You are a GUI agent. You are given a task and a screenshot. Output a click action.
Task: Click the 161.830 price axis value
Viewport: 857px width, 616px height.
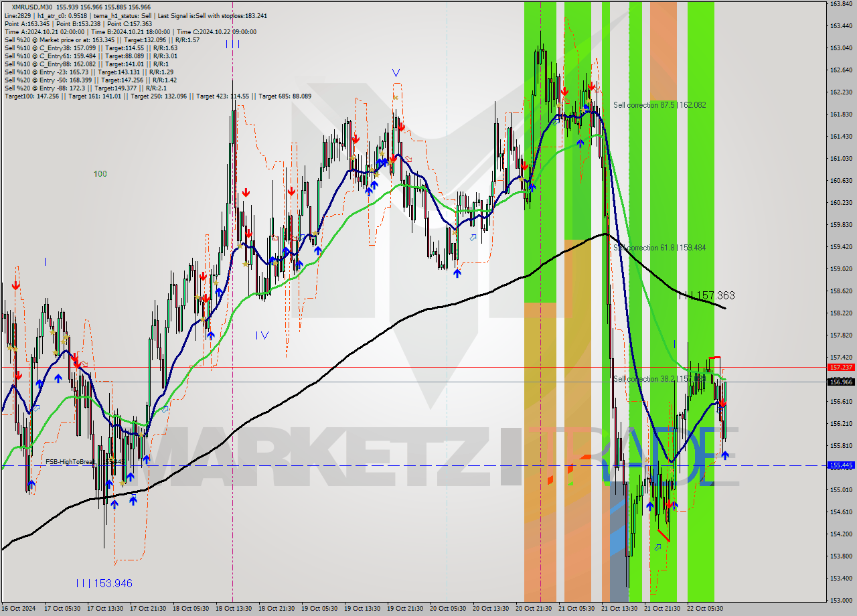[x=840, y=114]
